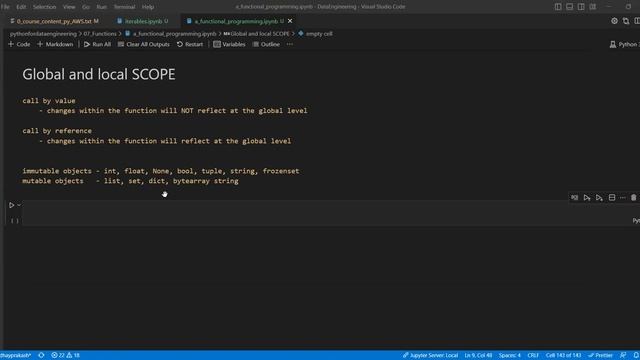Split the cell from the cell toolbar
Image resolution: width=640 pixels, height=360 pixels.
[612, 198]
